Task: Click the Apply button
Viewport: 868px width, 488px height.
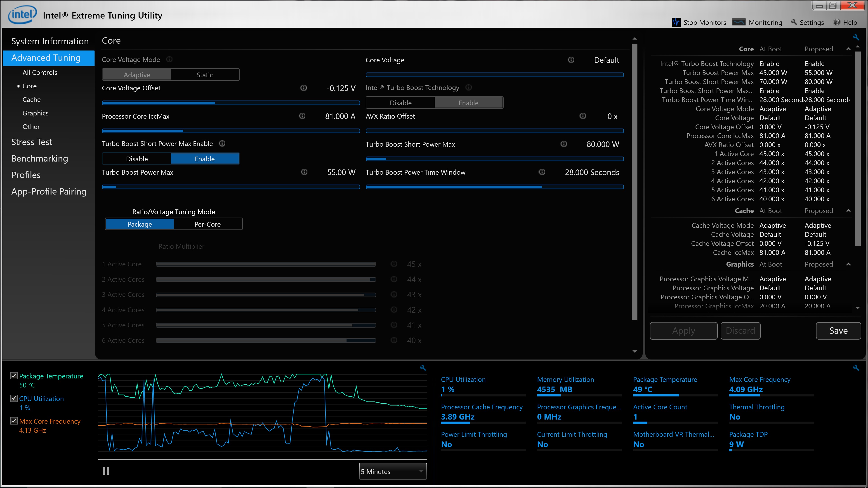Action: pyautogui.click(x=683, y=331)
